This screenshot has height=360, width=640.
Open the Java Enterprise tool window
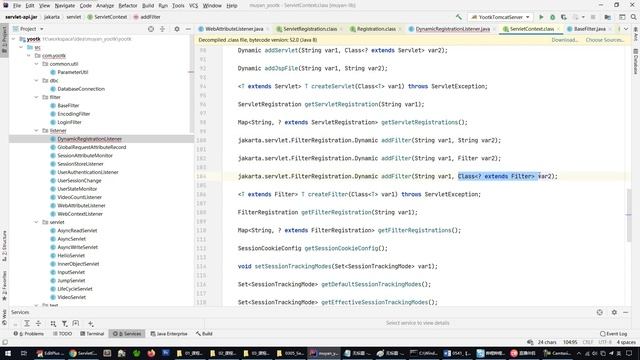tap(169, 334)
